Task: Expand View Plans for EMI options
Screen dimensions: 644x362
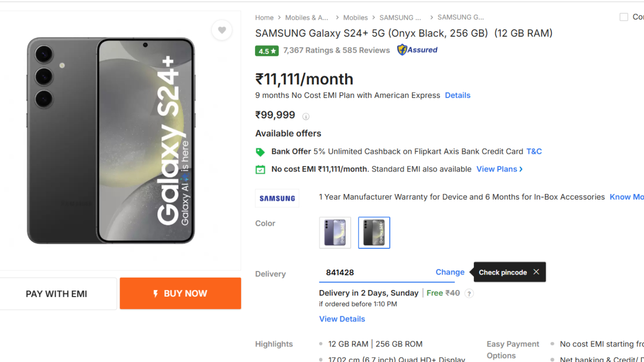Action: coord(499,169)
